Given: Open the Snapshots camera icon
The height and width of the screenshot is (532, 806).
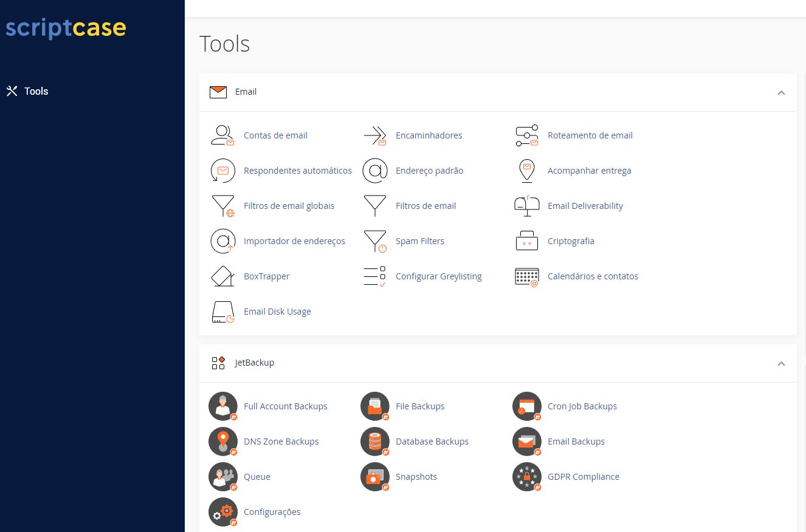Looking at the screenshot, I should [x=374, y=477].
